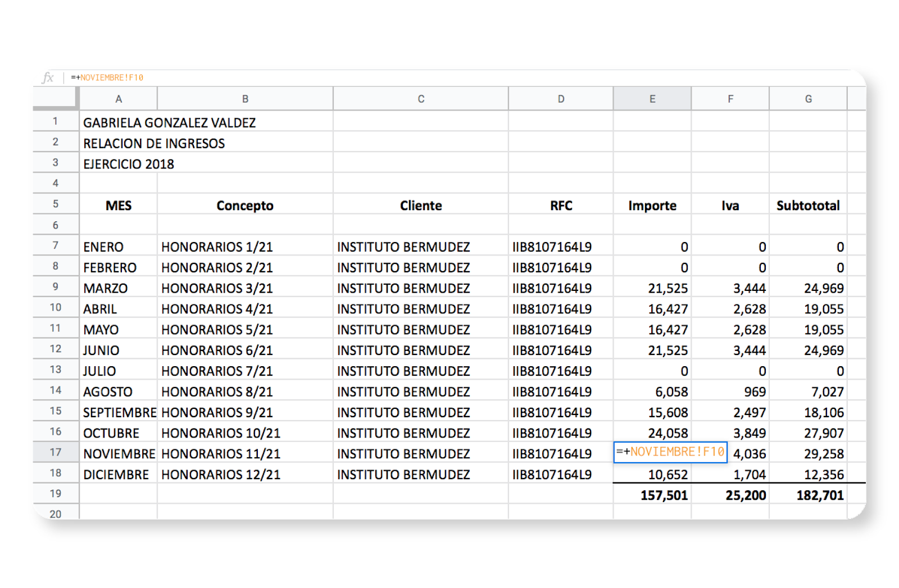Click the fx formula icon
The height and width of the screenshot is (588, 899).
point(48,78)
